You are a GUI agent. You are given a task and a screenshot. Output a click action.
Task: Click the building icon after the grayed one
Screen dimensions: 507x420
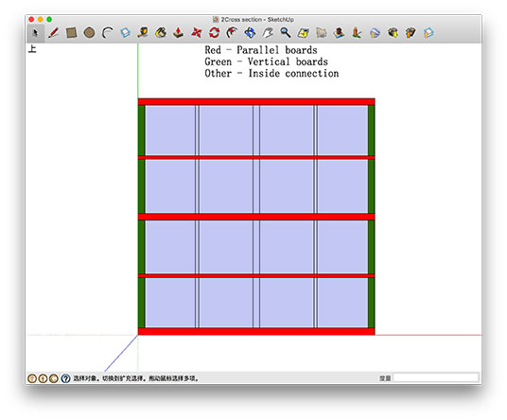coord(339,33)
